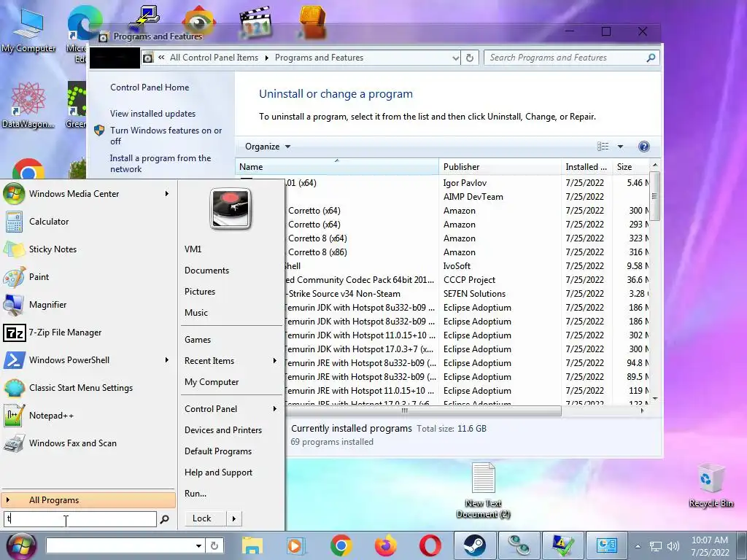This screenshot has width=747, height=560.
Task: Open Sticky Notes in Start menu
Action: [x=87, y=249]
